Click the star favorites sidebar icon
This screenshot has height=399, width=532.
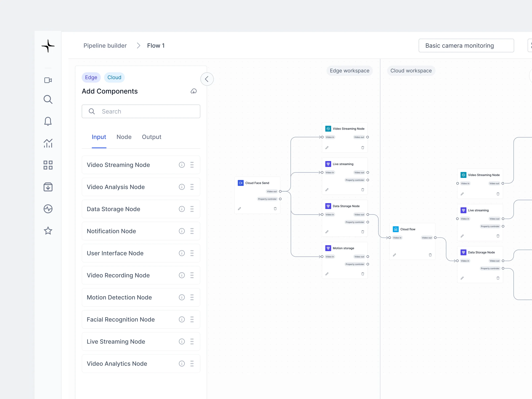48,231
